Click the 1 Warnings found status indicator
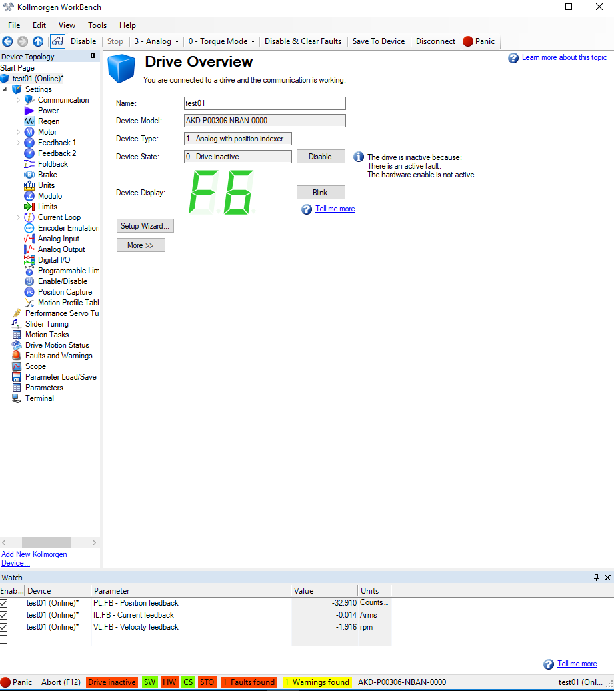The width and height of the screenshot is (616, 691). tap(317, 682)
